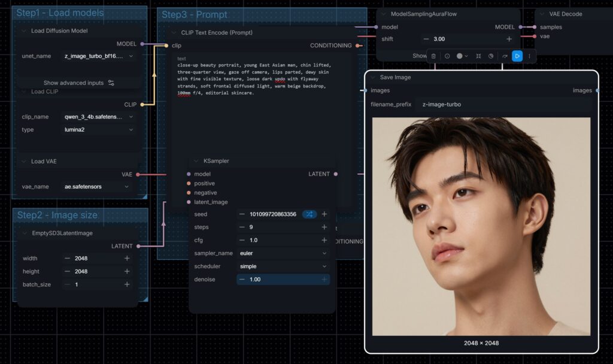This screenshot has height=364, width=613.
Task: Select the Step2 - Image size group title
Action: [57, 215]
